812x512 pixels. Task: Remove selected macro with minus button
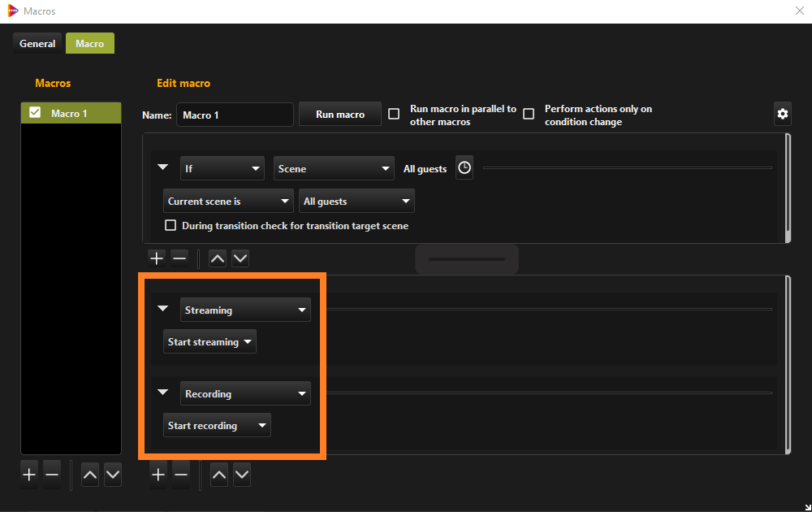pyautogui.click(x=52, y=474)
